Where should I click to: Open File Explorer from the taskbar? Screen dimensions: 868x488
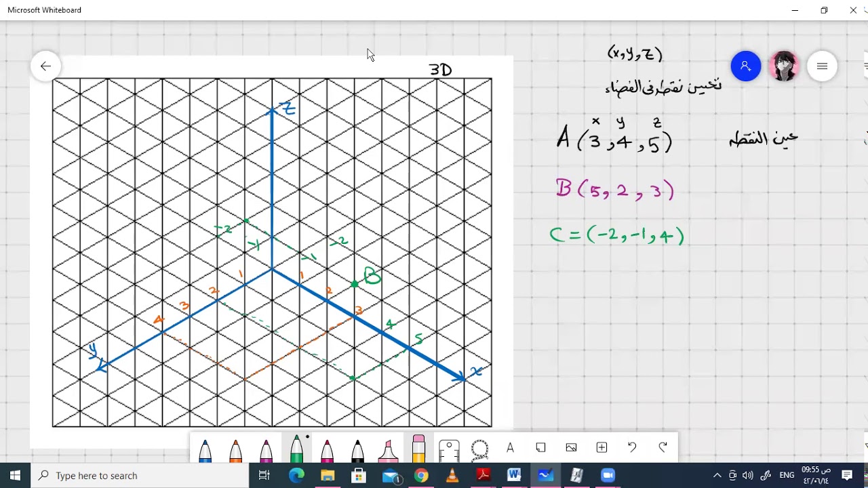click(328, 475)
